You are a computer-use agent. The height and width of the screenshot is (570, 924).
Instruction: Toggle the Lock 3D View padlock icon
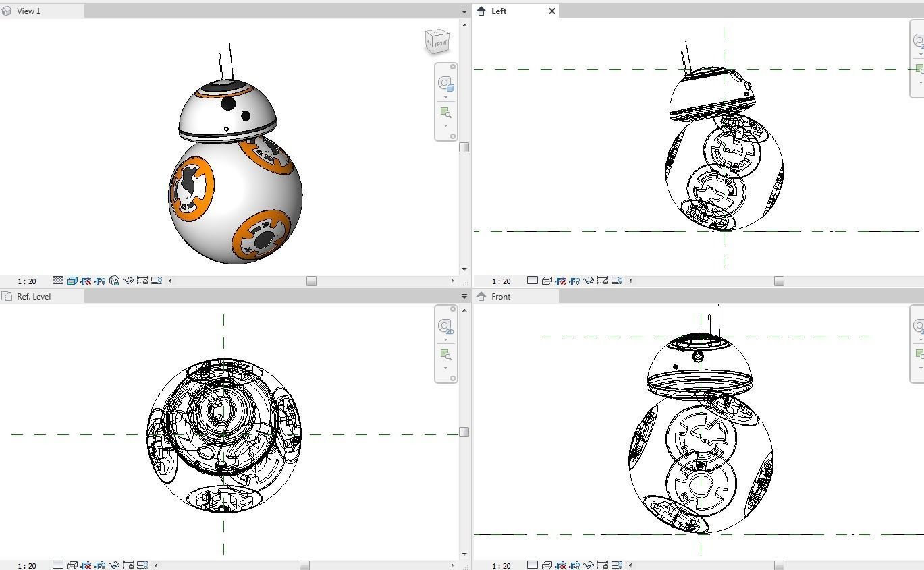pos(113,281)
